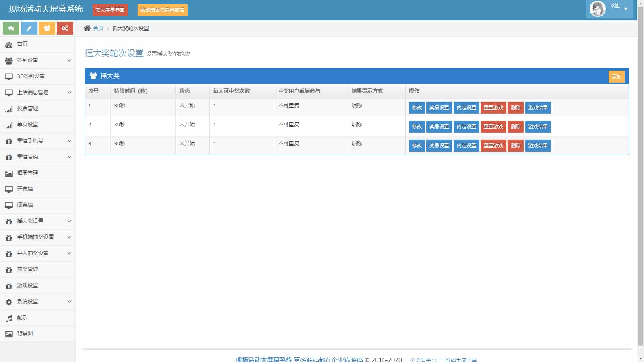Image resolution: width=644 pixels, height=362 pixels.
Task: Click 奖品设置 for round 1
Action: point(439,108)
